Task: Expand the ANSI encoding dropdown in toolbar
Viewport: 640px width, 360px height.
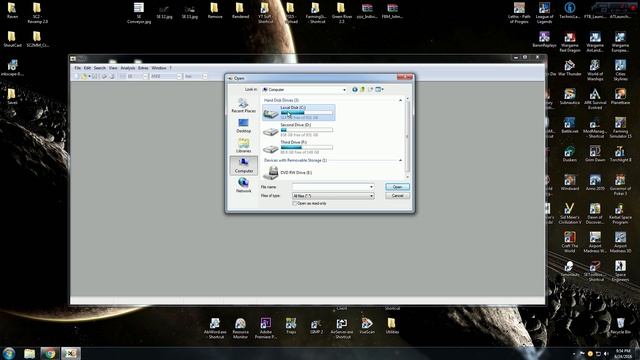Action: pos(178,76)
